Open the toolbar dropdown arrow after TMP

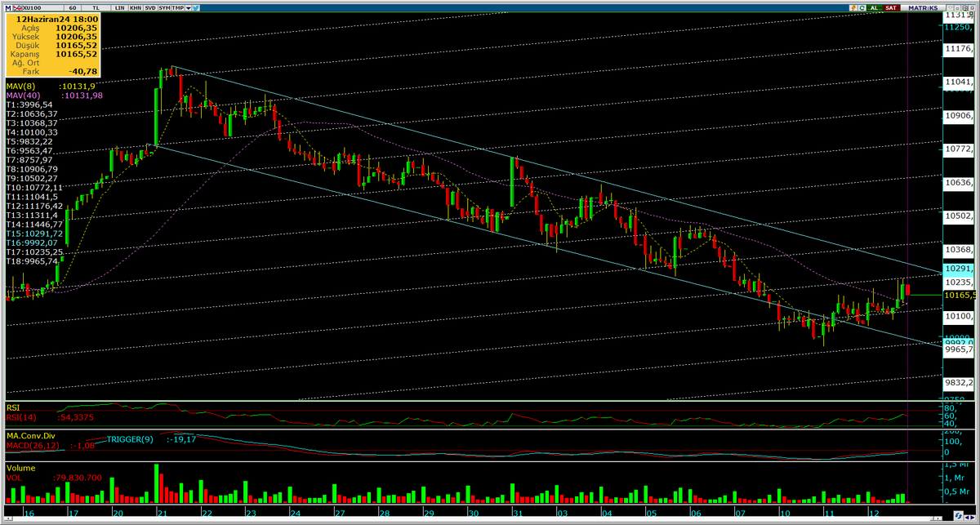(189, 8)
